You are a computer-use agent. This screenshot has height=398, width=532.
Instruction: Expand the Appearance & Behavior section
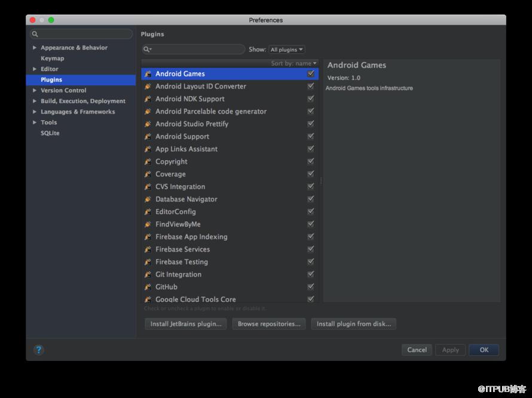[x=35, y=48]
